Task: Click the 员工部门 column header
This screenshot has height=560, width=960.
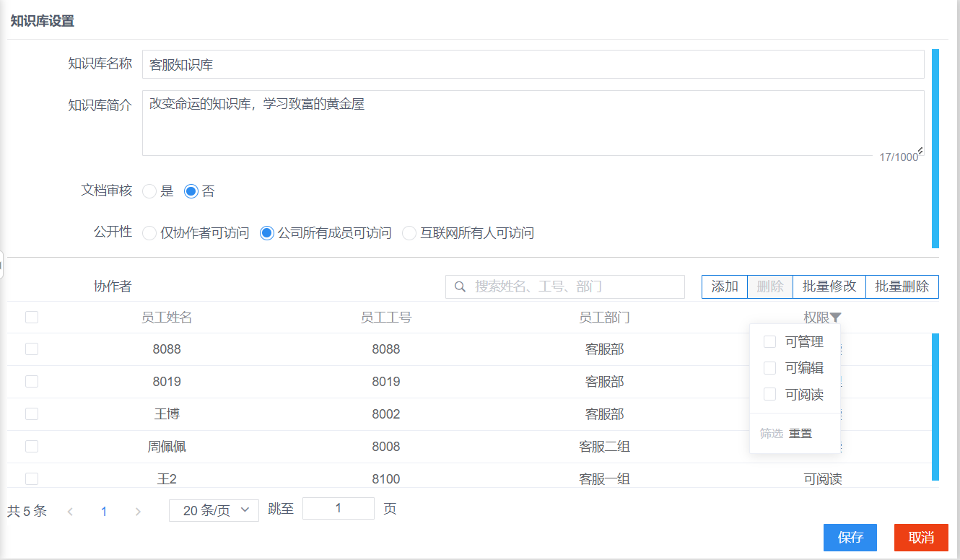Action: (605, 318)
